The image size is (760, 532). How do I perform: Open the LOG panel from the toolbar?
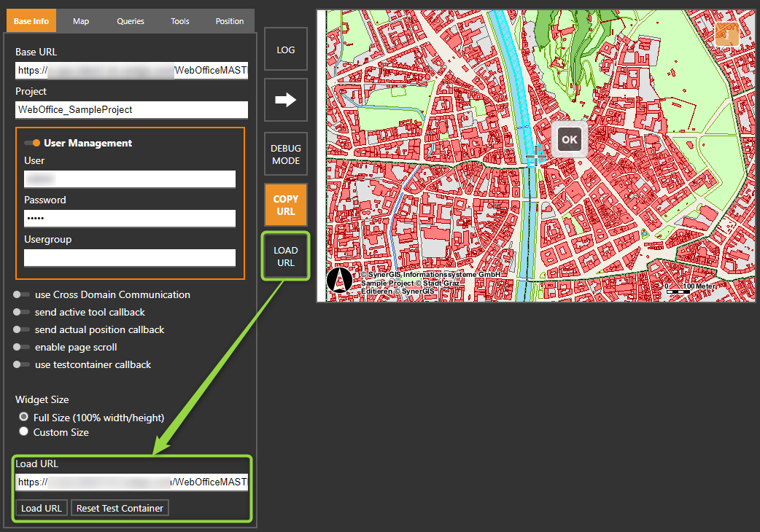[285, 49]
